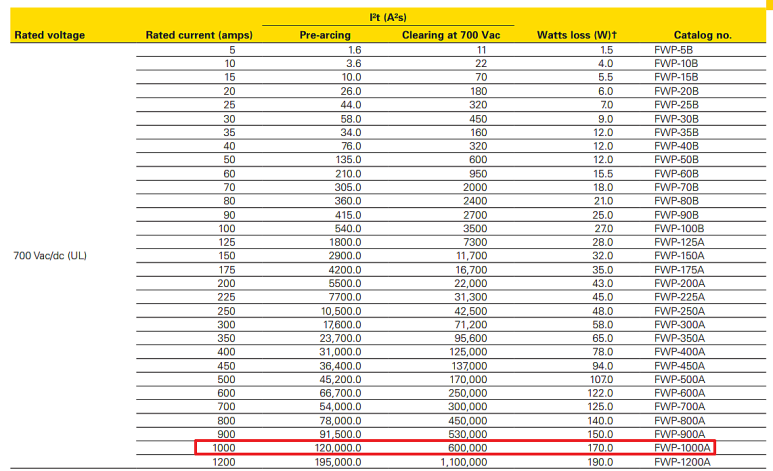Select catalog number FWP-20B

pos(676,91)
